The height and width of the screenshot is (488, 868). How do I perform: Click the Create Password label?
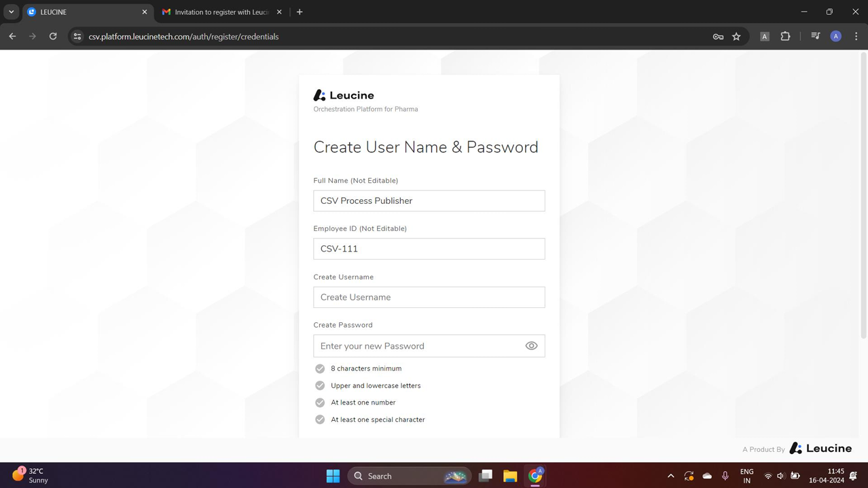pyautogui.click(x=343, y=325)
